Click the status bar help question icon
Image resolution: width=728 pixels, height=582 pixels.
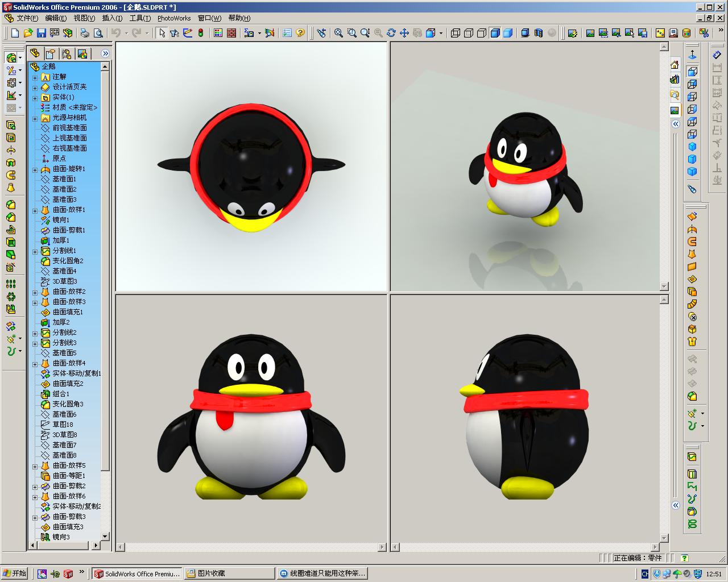[x=684, y=558]
